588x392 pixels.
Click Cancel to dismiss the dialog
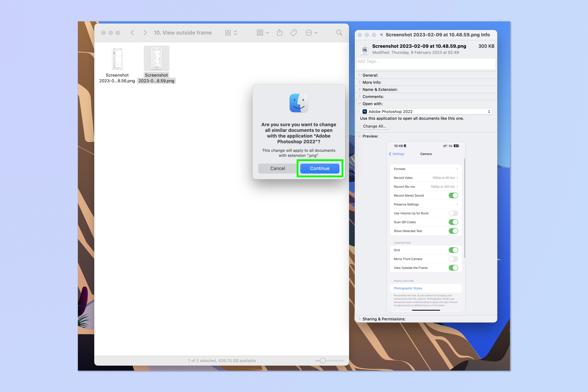(278, 168)
